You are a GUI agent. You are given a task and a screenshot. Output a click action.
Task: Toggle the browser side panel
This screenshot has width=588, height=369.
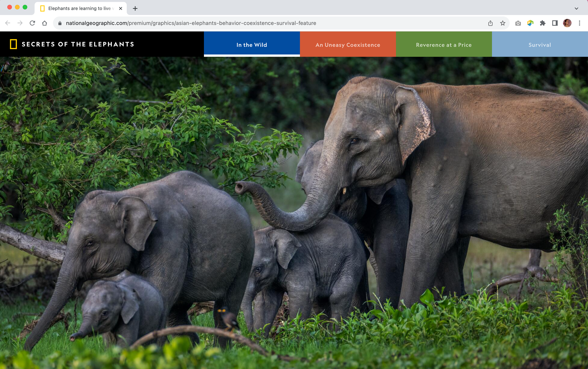point(555,23)
